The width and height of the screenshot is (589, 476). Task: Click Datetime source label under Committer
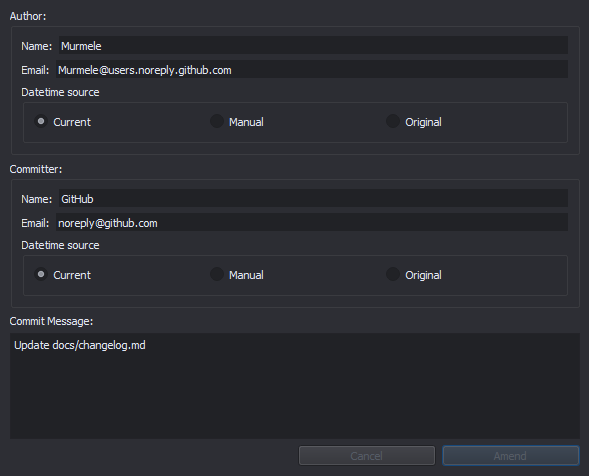click(60, 245)
